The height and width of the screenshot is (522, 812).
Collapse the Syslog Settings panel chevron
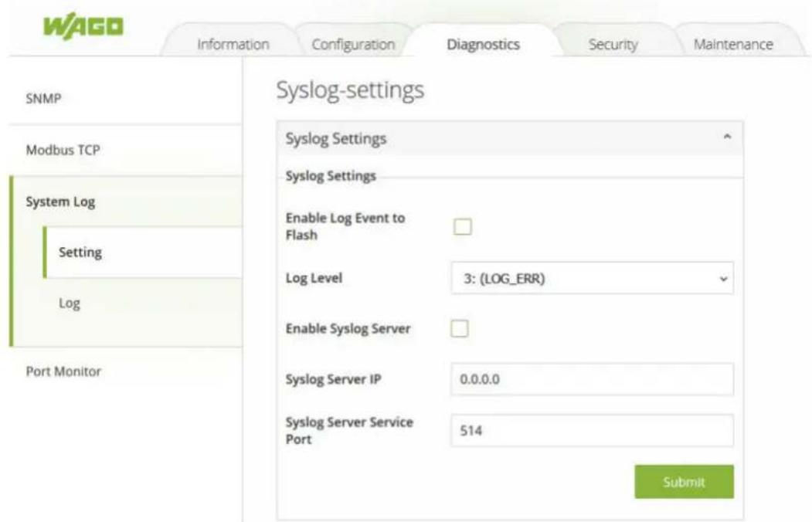click(x=727, y=137)
